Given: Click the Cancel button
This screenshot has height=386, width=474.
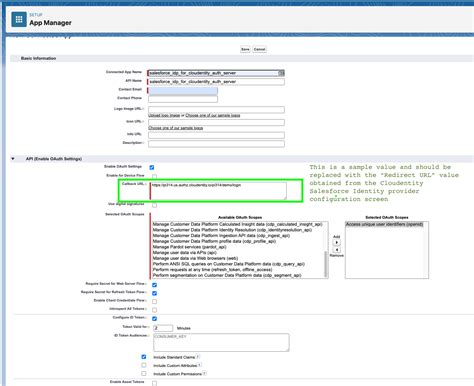Looking at the screenshot, I should pyautogui.click(x=259, y=49).
